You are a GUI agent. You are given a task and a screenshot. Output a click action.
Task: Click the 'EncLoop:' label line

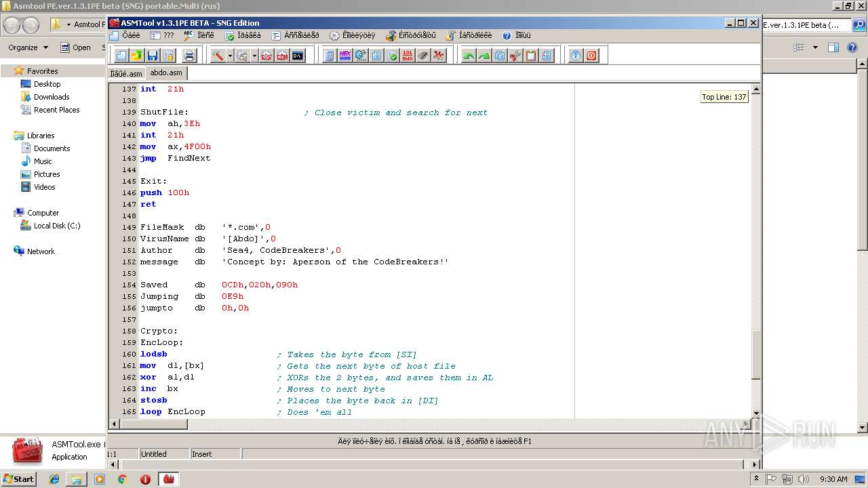(x=162, y=342)
